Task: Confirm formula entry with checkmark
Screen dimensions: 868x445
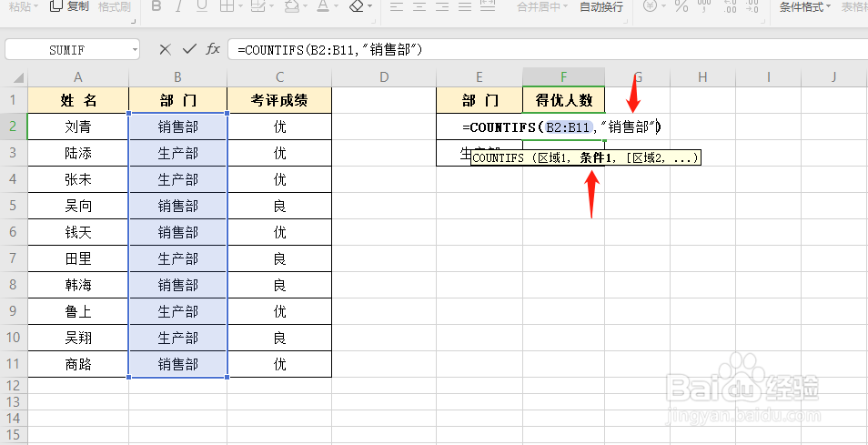Action: [189, 49]
